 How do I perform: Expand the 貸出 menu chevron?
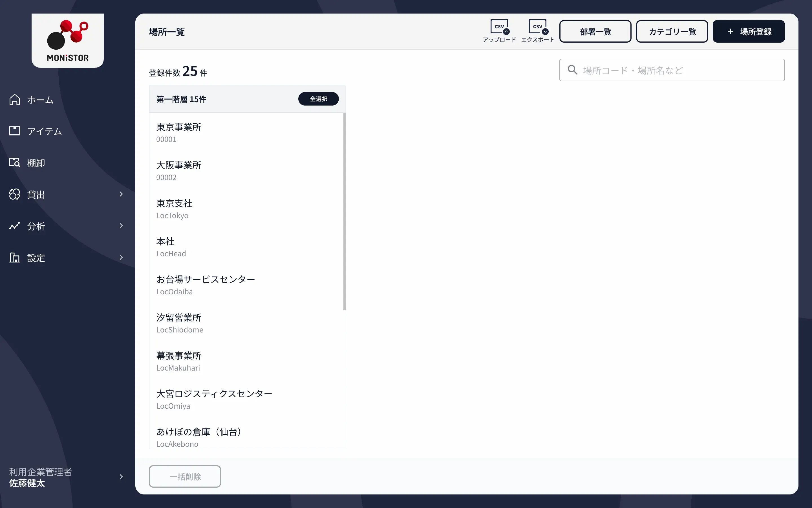[121, 194]
